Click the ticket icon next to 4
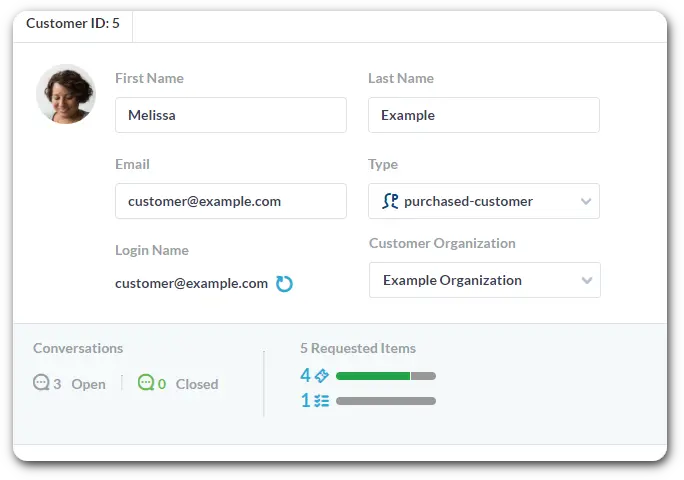This screenshot has width=684, height=480. point(321,376)
